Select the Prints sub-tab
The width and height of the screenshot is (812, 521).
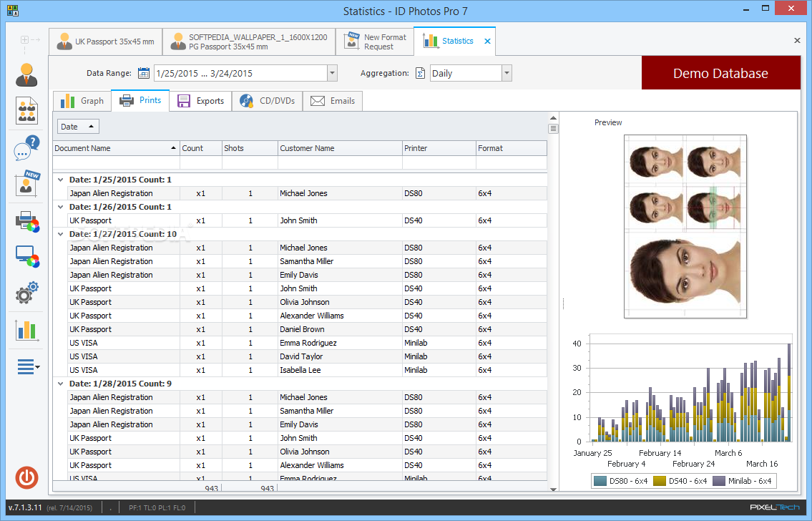[140, 100]
